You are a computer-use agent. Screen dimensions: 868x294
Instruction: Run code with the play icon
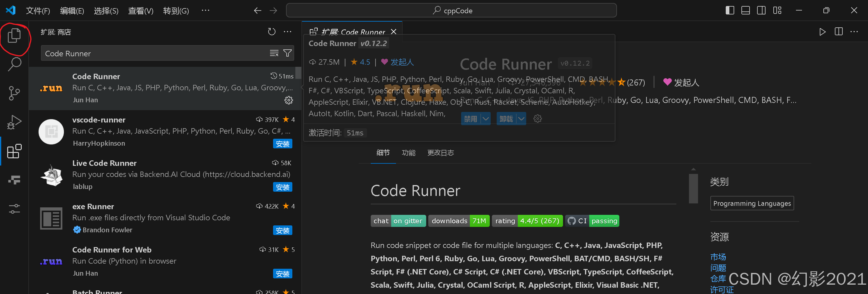click(x=822, y=32)
